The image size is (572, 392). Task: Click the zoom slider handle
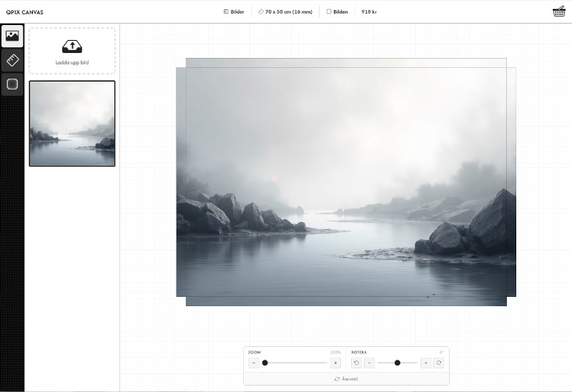265,363
